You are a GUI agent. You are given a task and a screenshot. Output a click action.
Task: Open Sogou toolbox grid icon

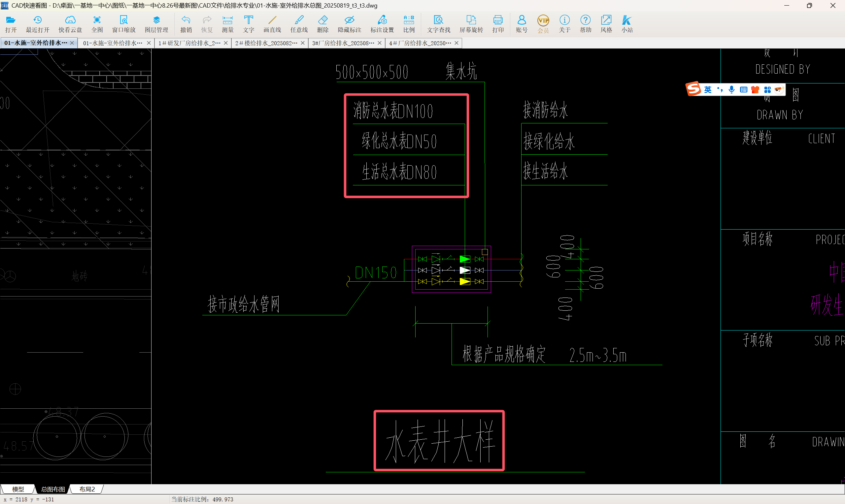(767, 90)
